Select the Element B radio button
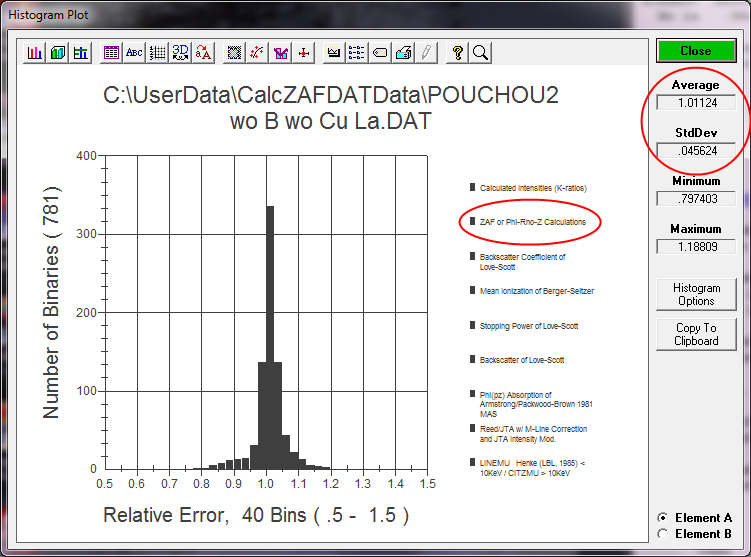Screen dimensions: 751x557 point(662,534)
